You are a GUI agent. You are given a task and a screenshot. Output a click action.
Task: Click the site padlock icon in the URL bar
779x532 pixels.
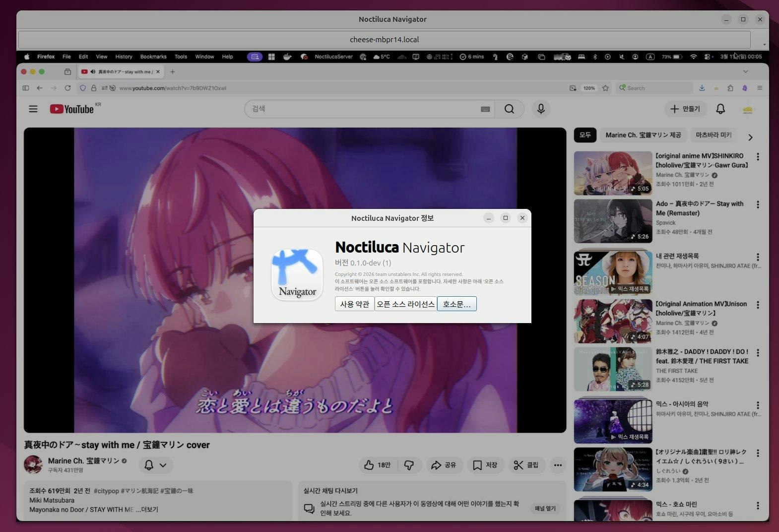[94, 88]
